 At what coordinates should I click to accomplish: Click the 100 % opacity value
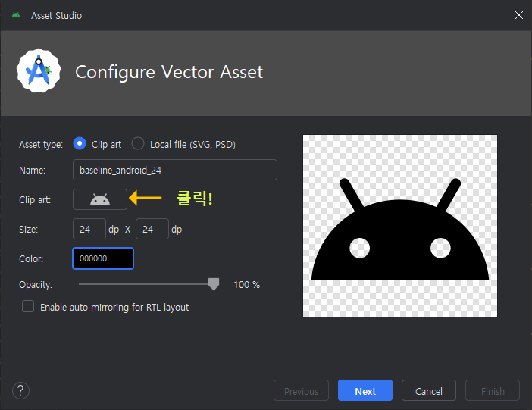(246, 284)
